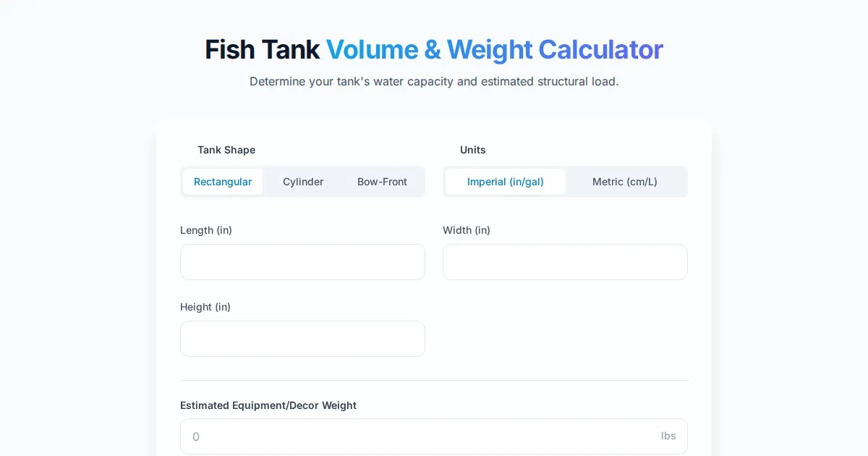Screen dimensions: 868x456
Task: Click the Height (in) label
Action: pos(205,307)
